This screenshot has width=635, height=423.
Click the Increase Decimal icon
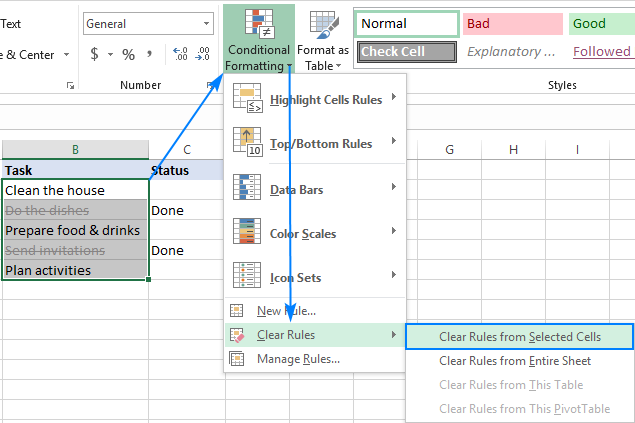[180, 54]
